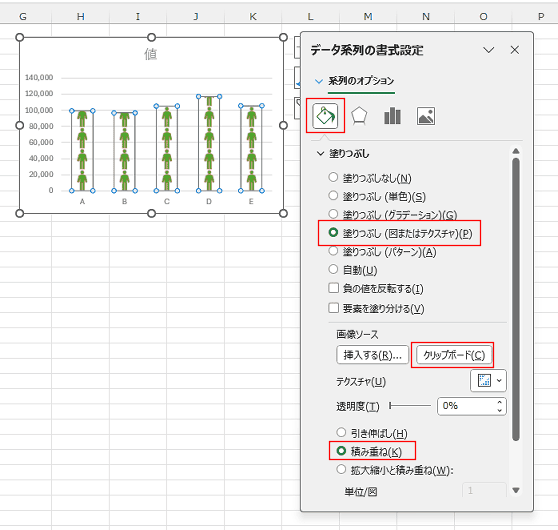
Task: Select column header M
Action: point(368,16)
